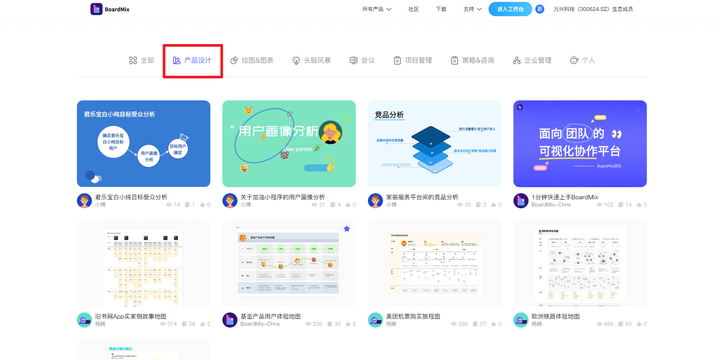The height and width of the screenshot is (360, 720).
Task: Click the like icon on 基金产品用户体验地图 card
Action: [x=349, y=324]
